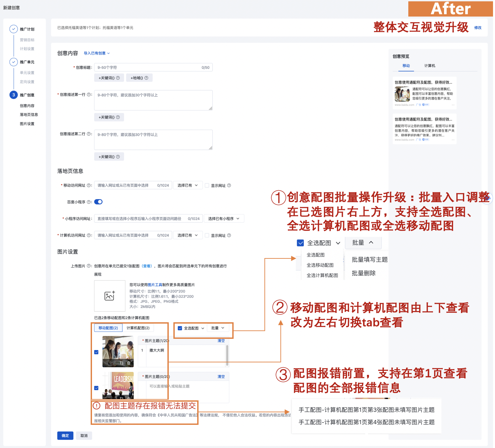
Task: Click trash icon on first mobile image
Action: click(129, 363)
